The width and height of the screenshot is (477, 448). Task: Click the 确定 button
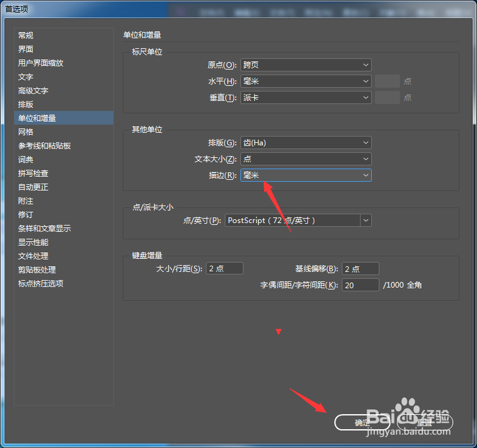tap(362, 422)
